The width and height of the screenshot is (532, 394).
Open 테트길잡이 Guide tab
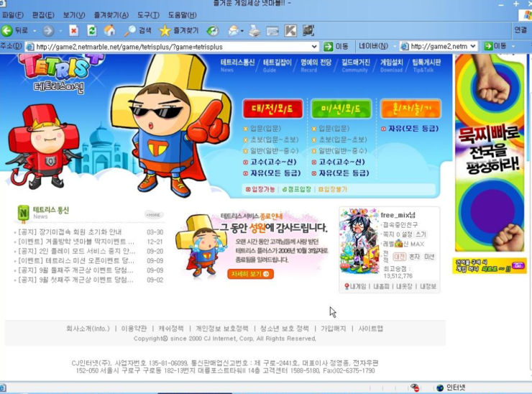coord(278,65)
